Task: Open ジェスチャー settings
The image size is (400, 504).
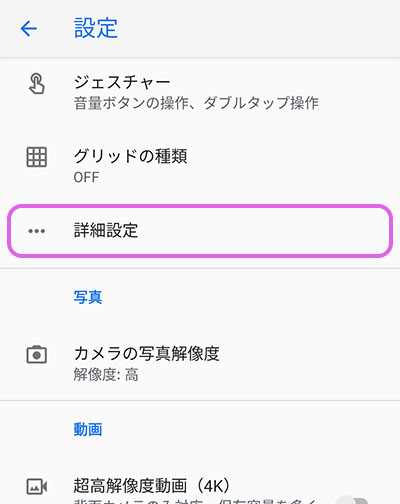Action: [200, 92]
